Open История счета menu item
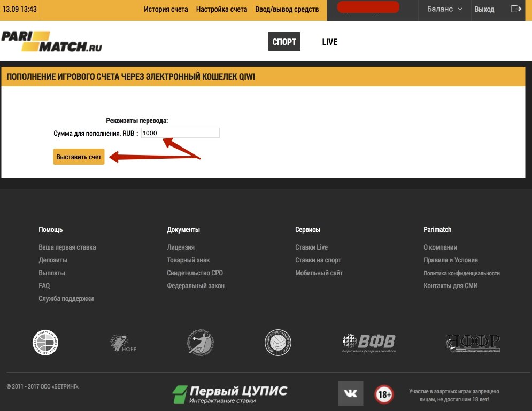The image size is (532, 411). (x=166, y=9)
